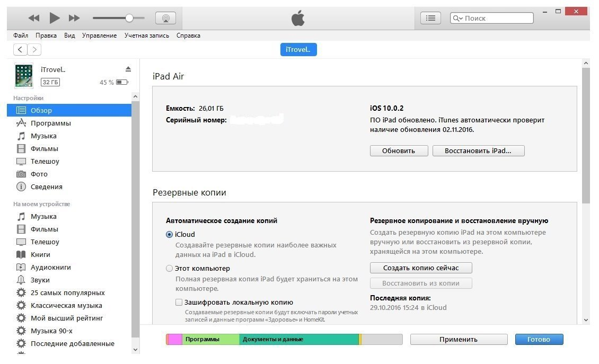Screen dimensions: 599x364
Task: Open the 25 самых популярных playlist
Action: [69, 292]
